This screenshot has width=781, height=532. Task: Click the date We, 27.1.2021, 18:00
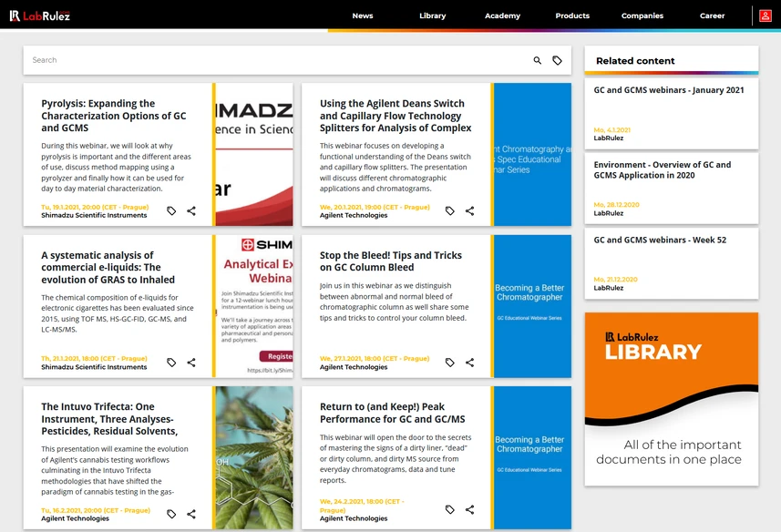[374, 358]
